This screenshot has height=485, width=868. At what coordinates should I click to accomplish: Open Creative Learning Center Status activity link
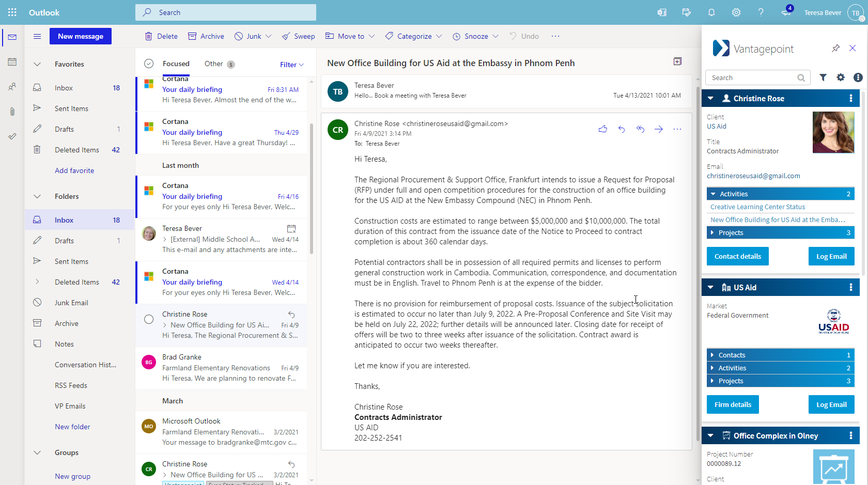pos(757,207)
